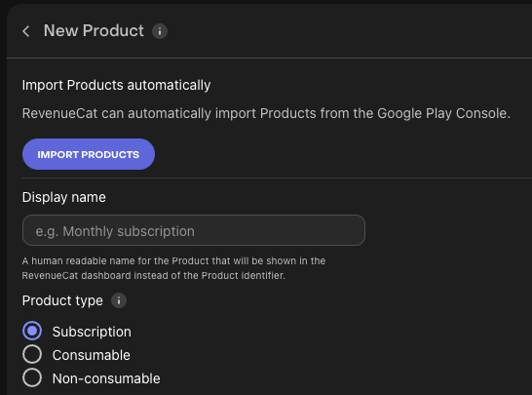
Task: Open the info icon beside New Product
Action: [x=160, y=31]
